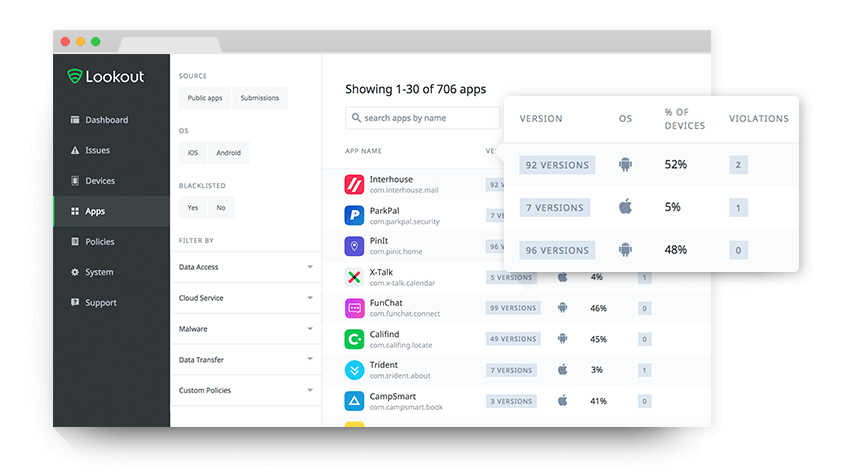844x474 pixels.
Task: Click the 7 VERSIONS popup badge
Action: coord(554,207)
